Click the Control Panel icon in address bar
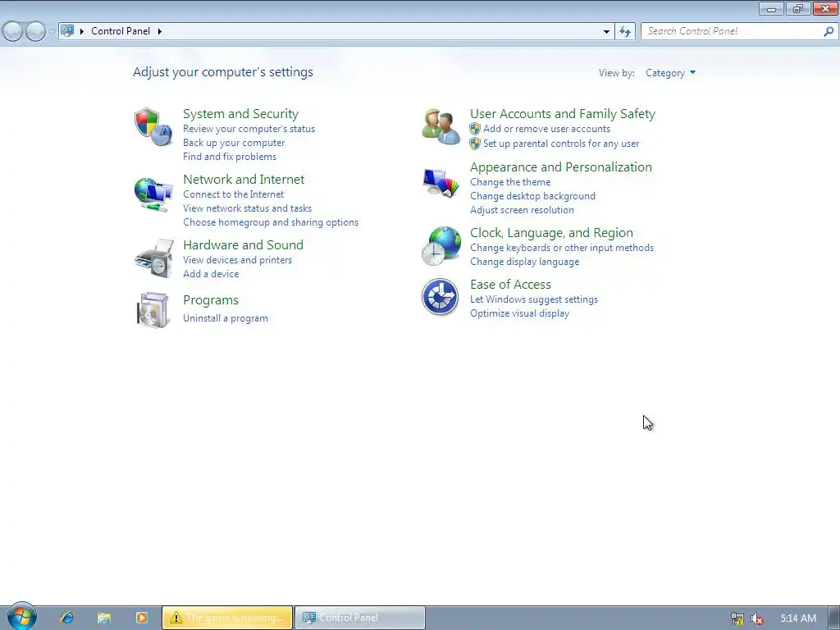Image resolution: width=840 pixels, height=630 pixels. 67,30
